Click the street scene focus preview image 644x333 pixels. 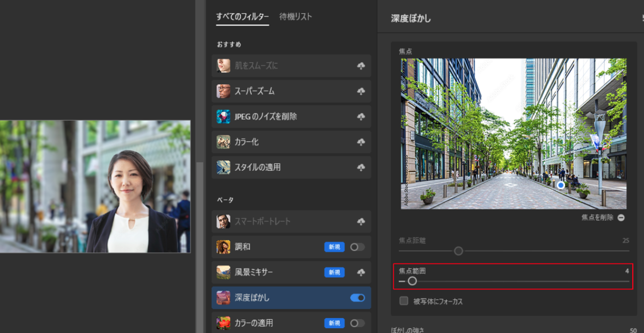(x=514, y=134)
